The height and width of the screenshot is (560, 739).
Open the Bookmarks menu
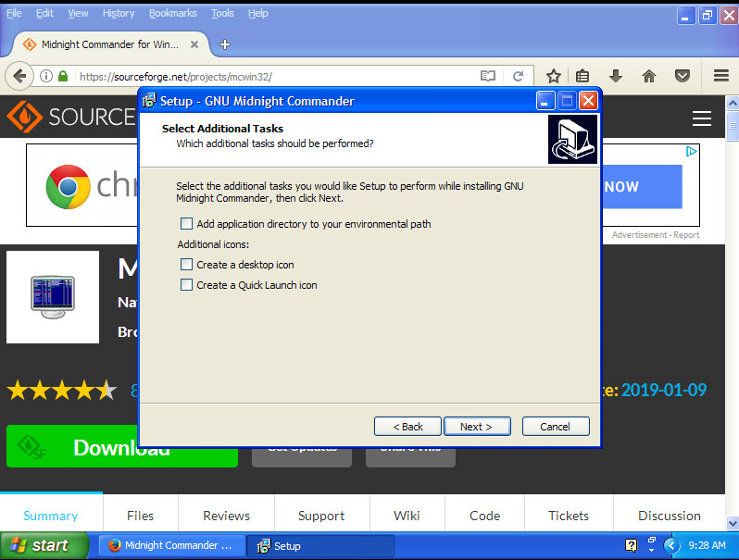coord(173,13)
